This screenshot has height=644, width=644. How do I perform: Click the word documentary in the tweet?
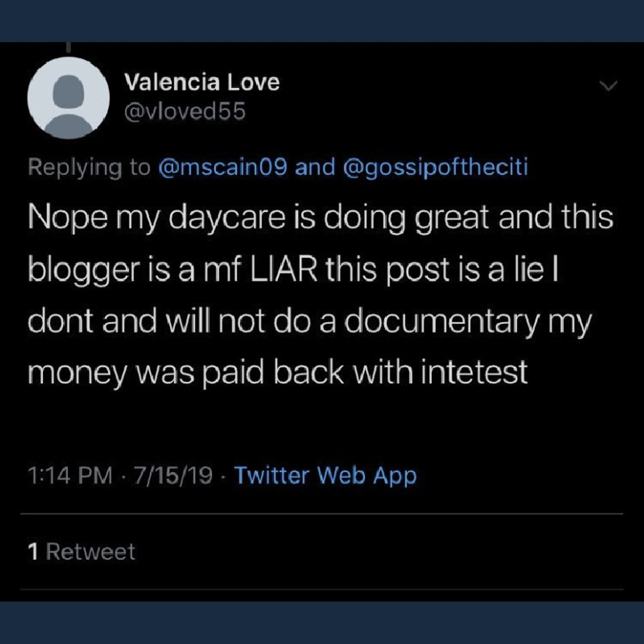(x=442, y=321)
